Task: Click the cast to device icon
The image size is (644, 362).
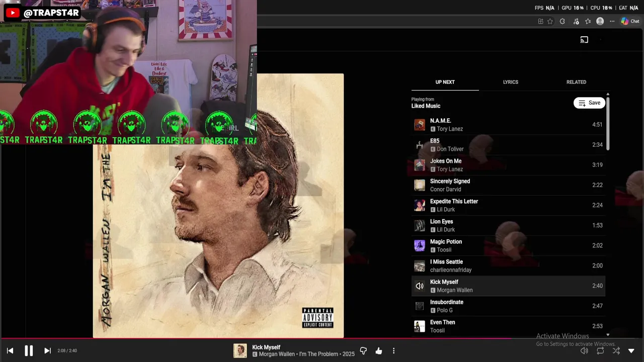Action: point(584,40)
